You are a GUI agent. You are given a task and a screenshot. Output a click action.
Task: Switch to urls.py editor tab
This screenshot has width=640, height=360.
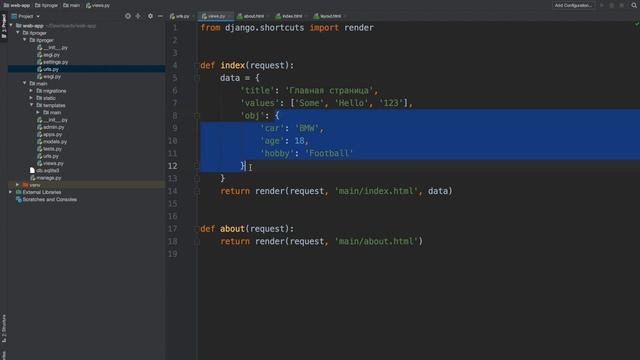(180, 16)
